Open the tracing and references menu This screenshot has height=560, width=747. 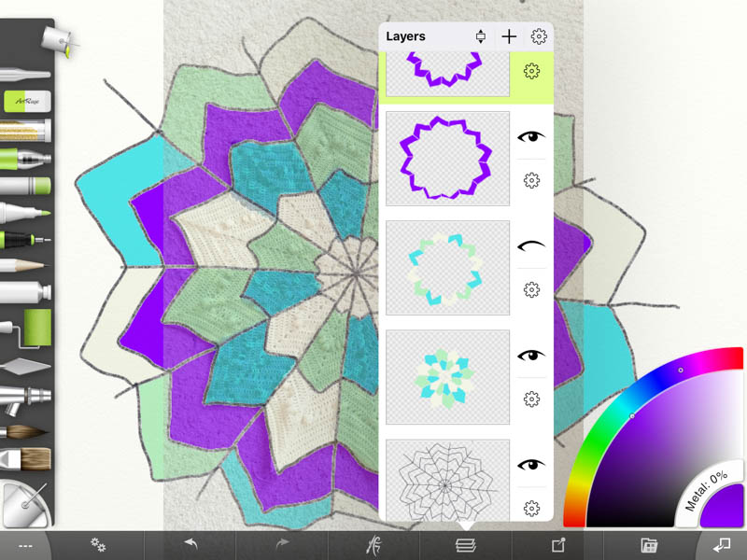tap(374, 545)
